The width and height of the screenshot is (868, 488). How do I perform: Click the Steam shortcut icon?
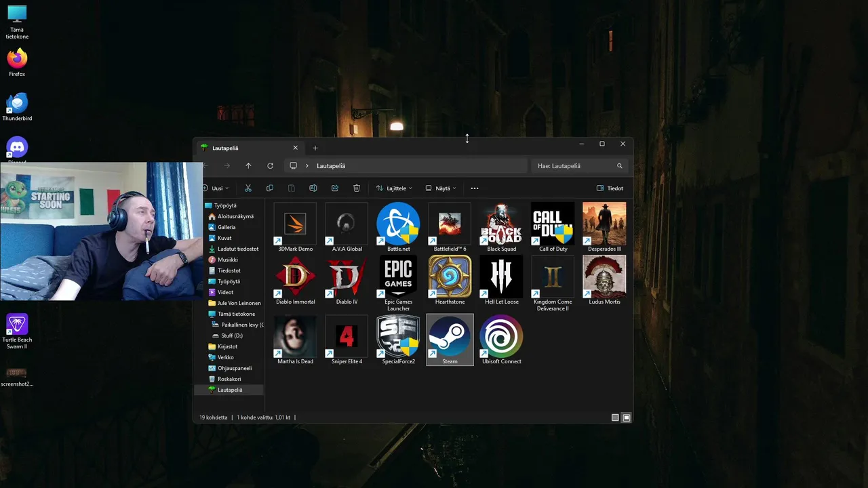click(450, 340)
